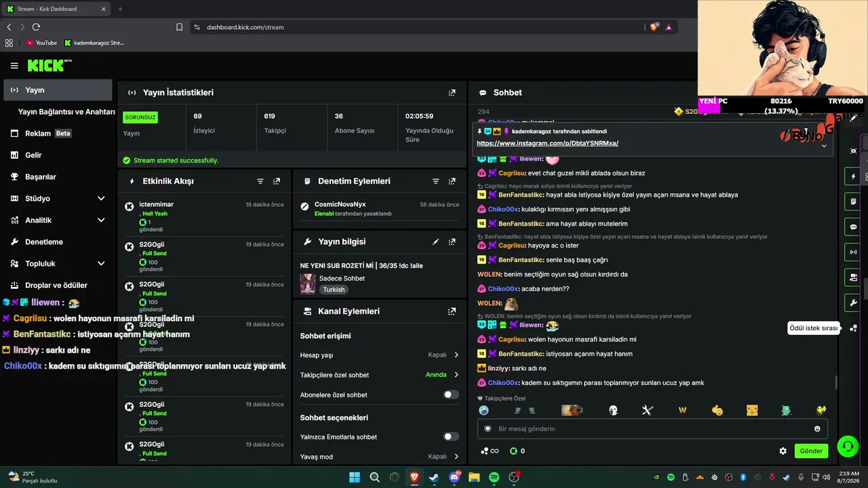This screenshot has width=868, height=488.
Task: Open kademkaragoz Stre... bookmark
Action: [x=94, y=43]
